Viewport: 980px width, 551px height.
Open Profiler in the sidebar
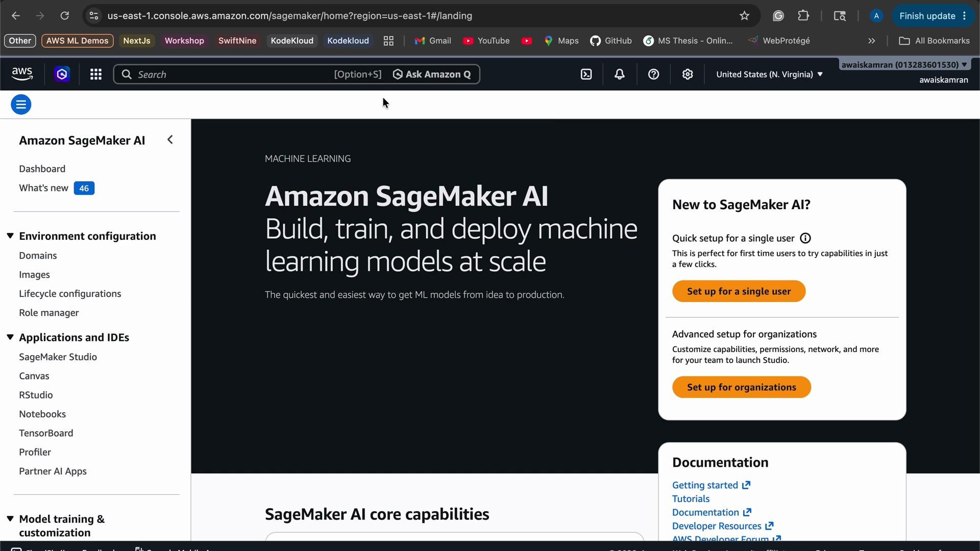tap(35, 452)
